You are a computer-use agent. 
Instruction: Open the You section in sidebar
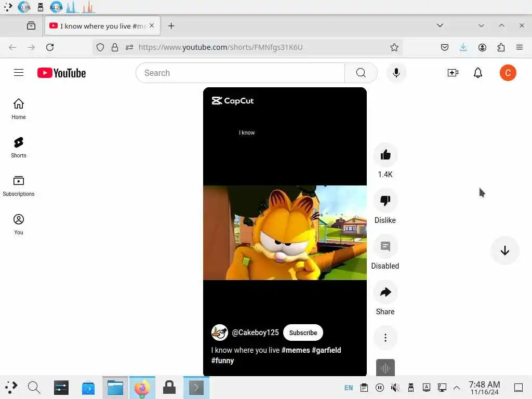[19, 224]
